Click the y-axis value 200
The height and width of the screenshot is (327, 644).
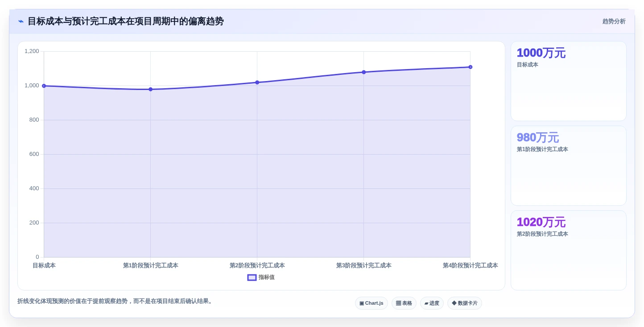[34, 223]
